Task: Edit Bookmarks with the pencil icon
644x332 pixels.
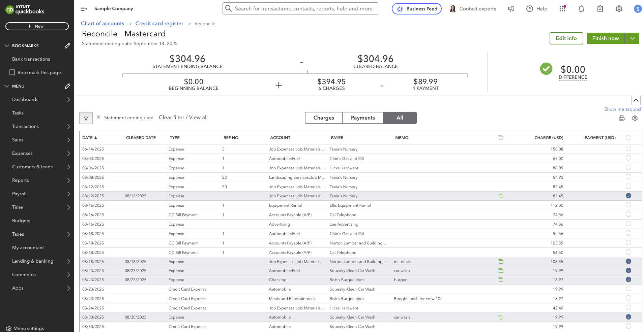Action: [67, 46]
